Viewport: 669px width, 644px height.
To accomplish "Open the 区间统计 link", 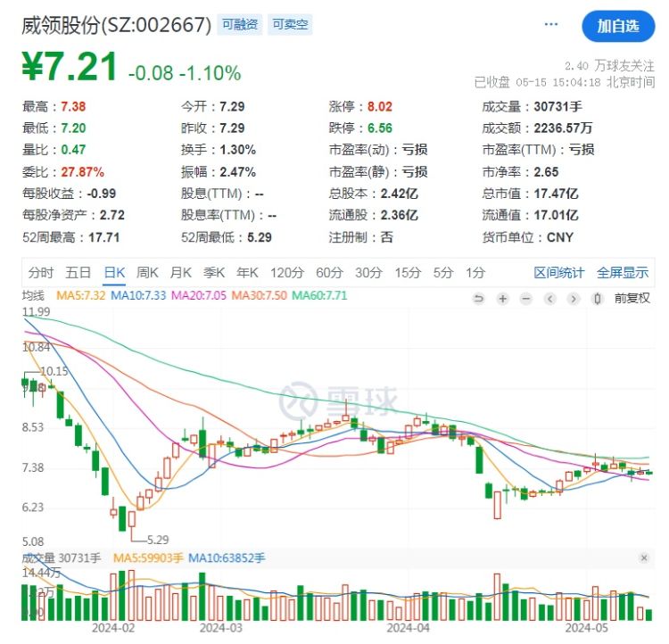I will [559, 272].
